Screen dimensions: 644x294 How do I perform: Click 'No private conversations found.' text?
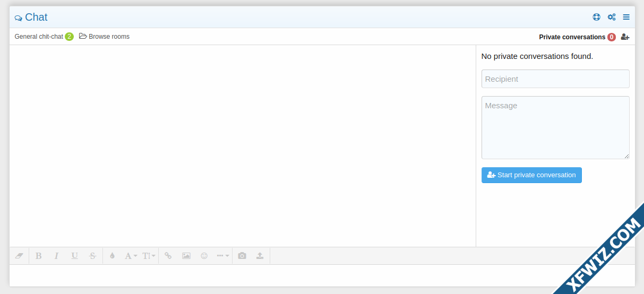(x=537, y=56)
